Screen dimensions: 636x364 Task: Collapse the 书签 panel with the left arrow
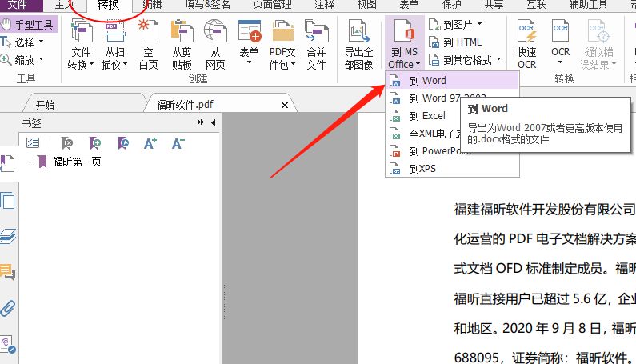coord(214,122)
